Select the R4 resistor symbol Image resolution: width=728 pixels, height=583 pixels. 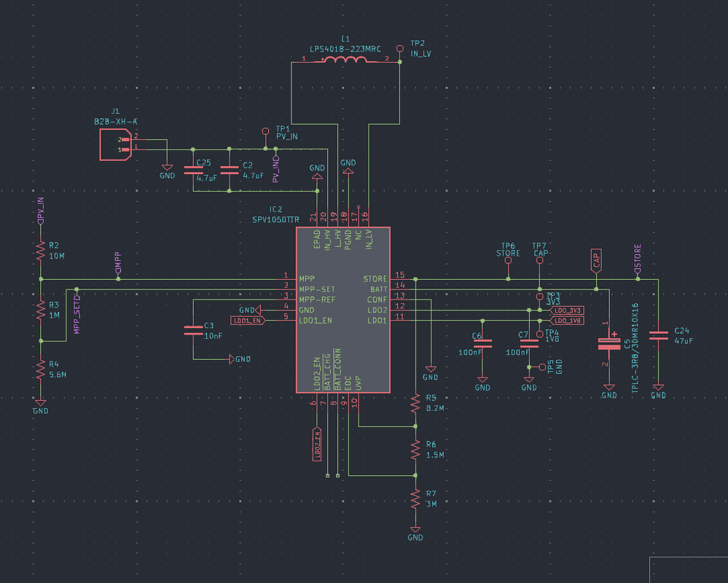click(x=41, y=369)
